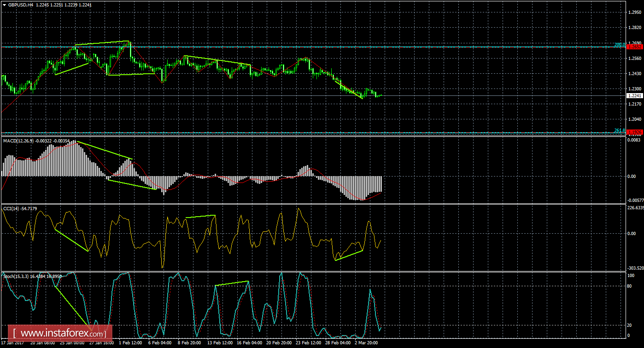Click the cyan 200.0 Fibonacci level label
Viewport: 644px width, 348px height.
click(620, 45)
